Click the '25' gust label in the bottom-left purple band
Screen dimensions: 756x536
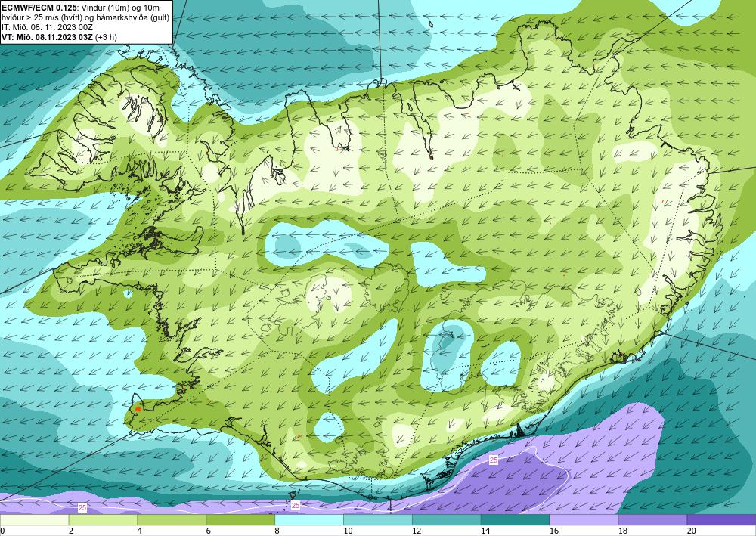[x=82, y=507]
